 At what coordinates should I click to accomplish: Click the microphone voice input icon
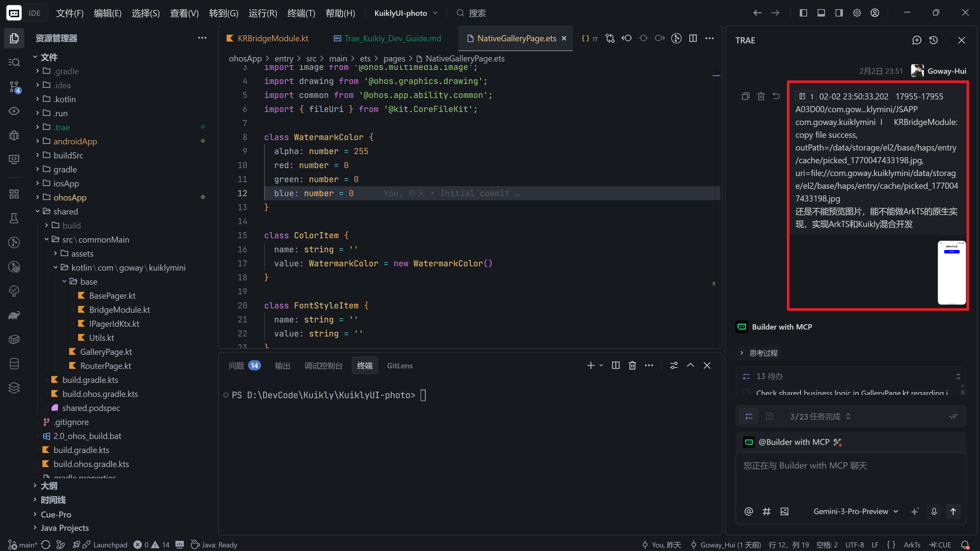tap(934, 511)
